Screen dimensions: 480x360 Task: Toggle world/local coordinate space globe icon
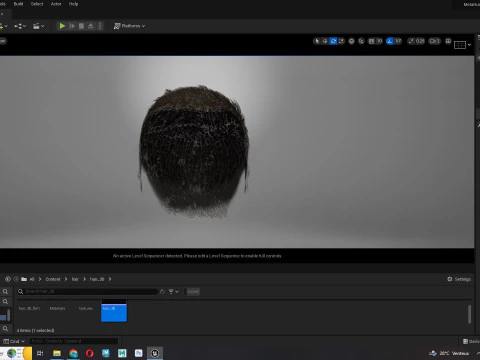point(351,41)
